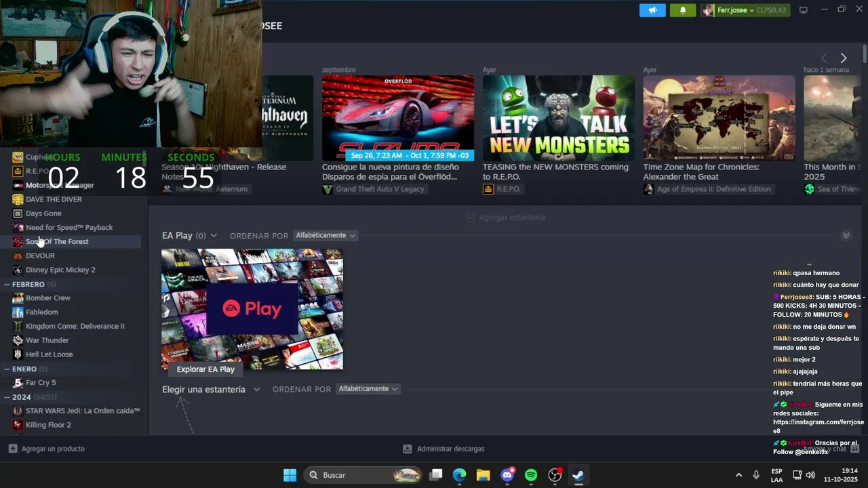Collapse EA Play shelf with double chevron
868x488 pixels.
coord(846,235)
